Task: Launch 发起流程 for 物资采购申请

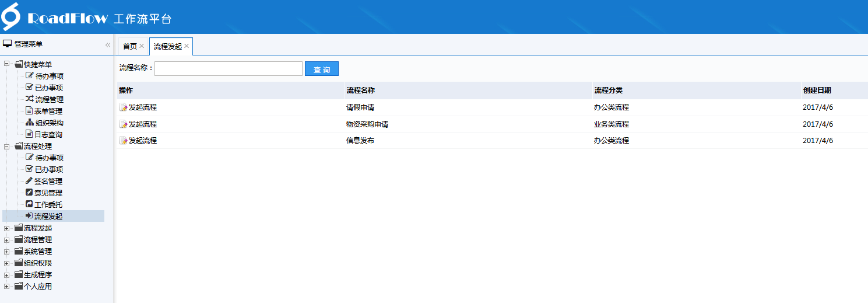Action: click(138, 124)
